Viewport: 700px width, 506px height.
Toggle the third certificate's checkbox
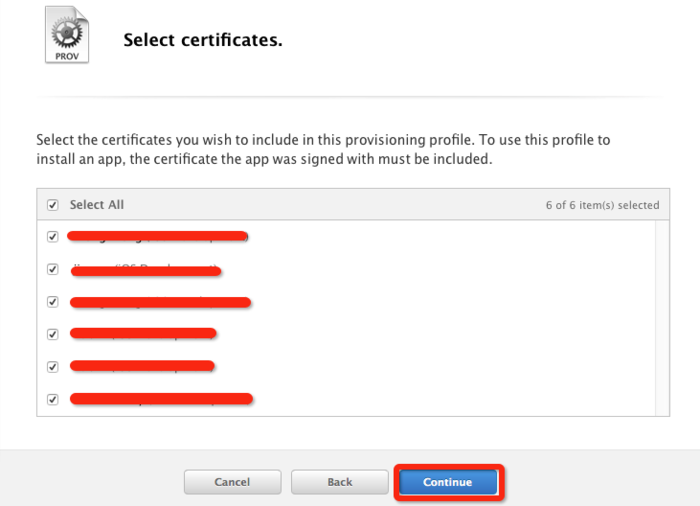(x=53, y=302)
